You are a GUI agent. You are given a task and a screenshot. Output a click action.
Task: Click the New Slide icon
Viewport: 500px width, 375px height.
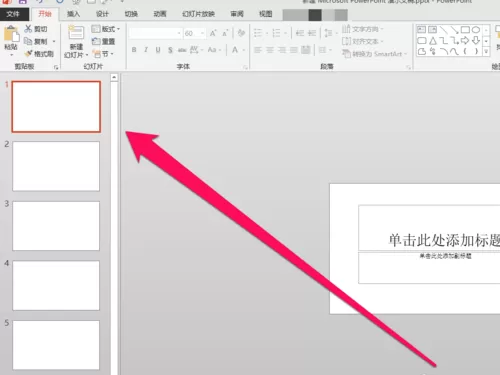pos(76,33)
